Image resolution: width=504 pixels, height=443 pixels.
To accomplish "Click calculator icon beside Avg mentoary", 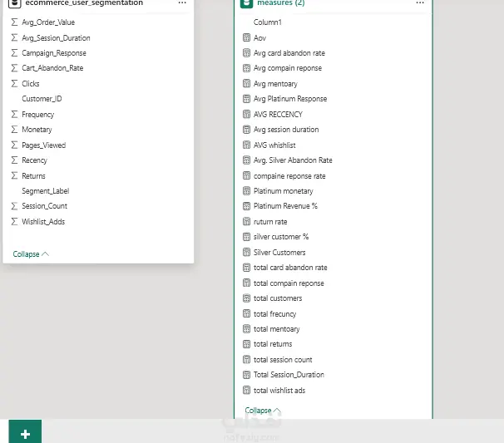I will pyautogui.click(x=246, y=83).
